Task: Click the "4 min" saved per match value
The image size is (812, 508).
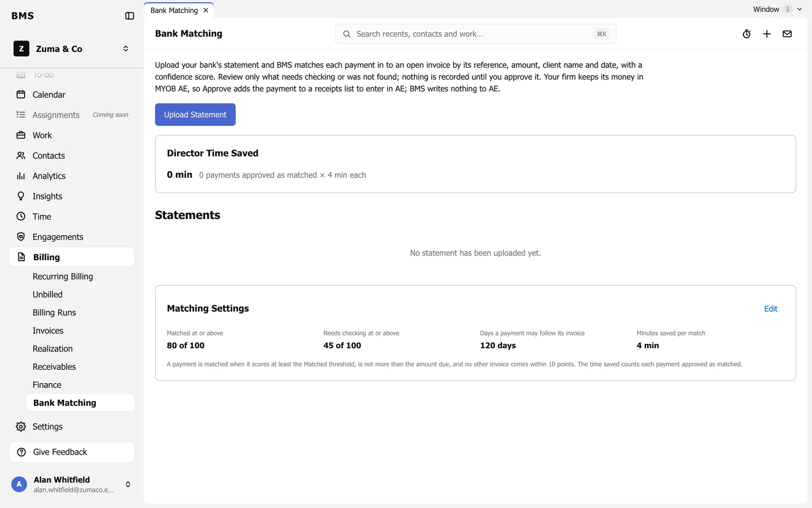Action: click(648, 345)
